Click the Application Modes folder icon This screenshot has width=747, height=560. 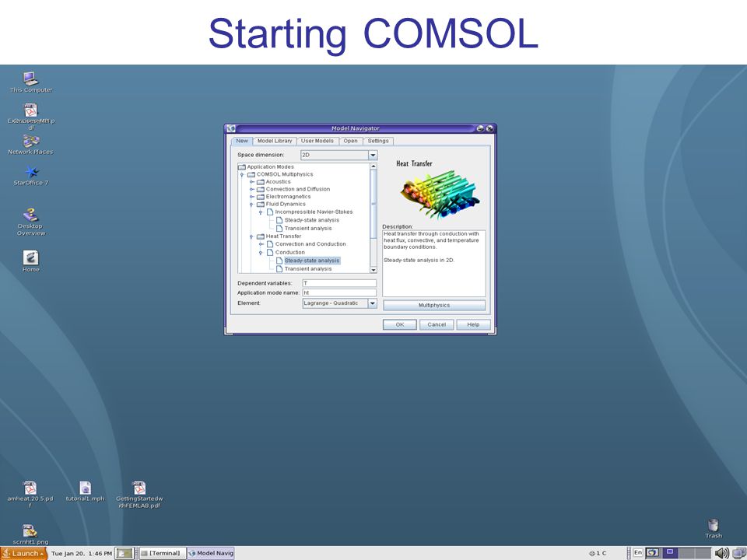coord(242,166)
